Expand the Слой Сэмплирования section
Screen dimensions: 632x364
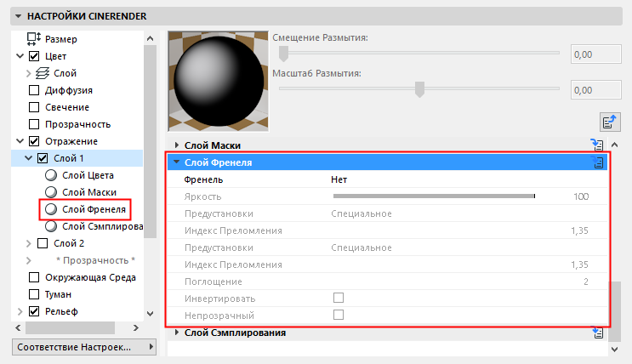pos(177,333)
